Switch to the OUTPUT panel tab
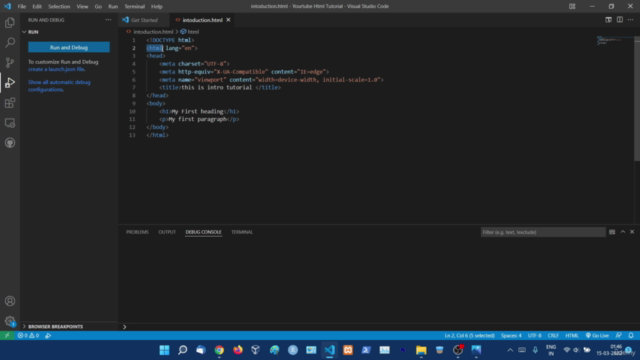 pyautogui.click(x=167, y=232)
